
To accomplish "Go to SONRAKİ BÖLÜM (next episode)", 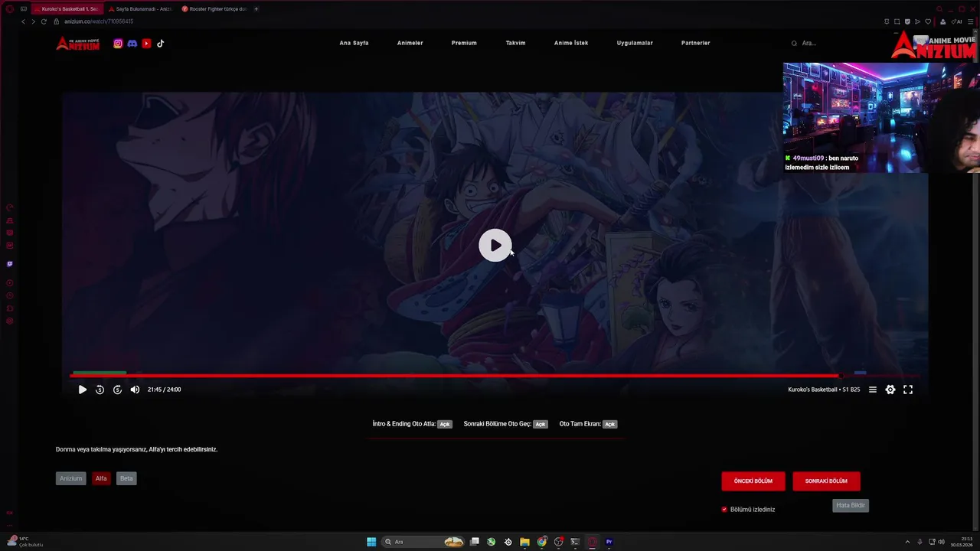I will [826, 481].
